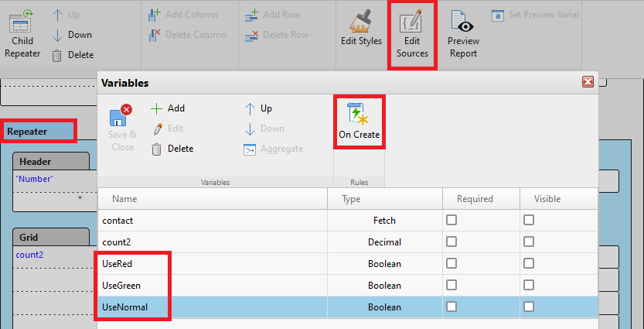Click the On Create rule icon
The image size is (644, 329).
click(359, 115)
